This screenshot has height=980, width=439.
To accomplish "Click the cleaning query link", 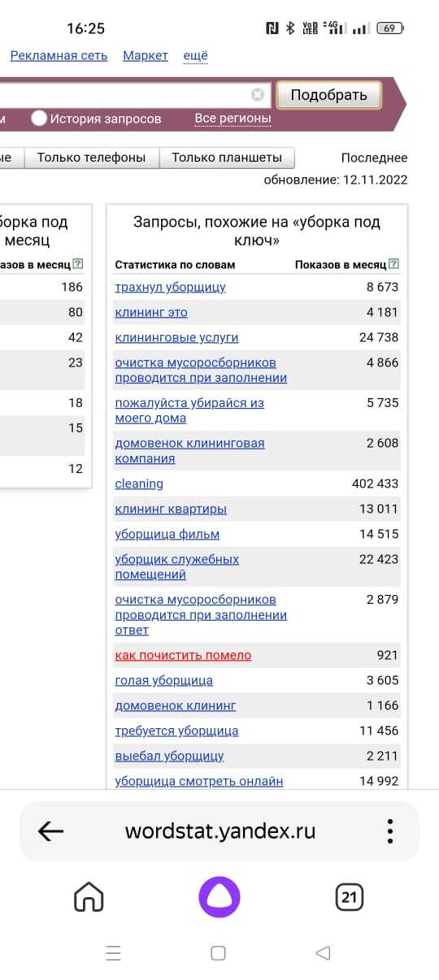I will 139,483.
